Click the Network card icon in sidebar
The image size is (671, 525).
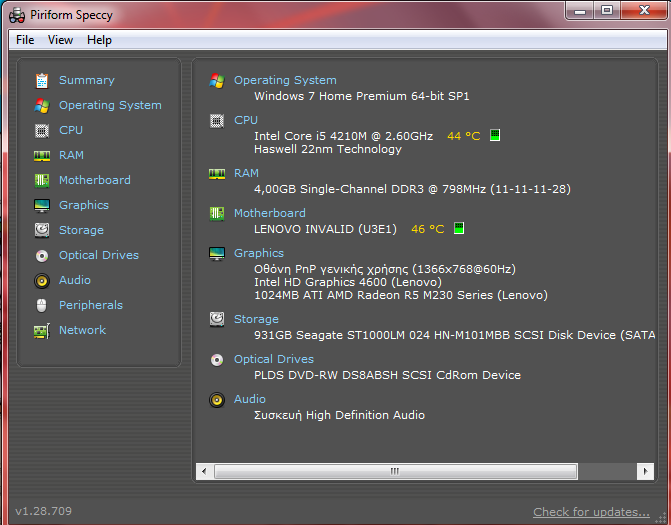coord(42,331)
